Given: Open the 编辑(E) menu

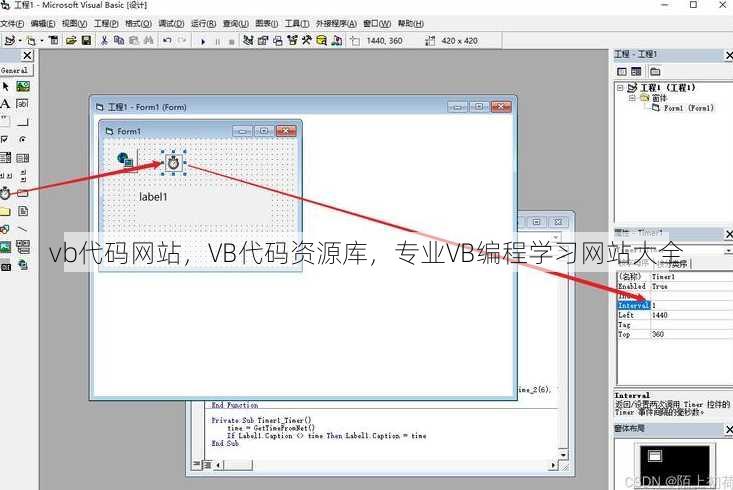Looking at the screenshot, I should [43, 23].
